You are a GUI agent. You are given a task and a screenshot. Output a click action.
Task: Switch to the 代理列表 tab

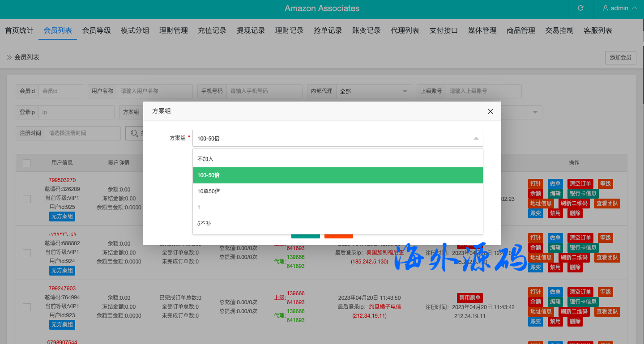tap(405, 30)
